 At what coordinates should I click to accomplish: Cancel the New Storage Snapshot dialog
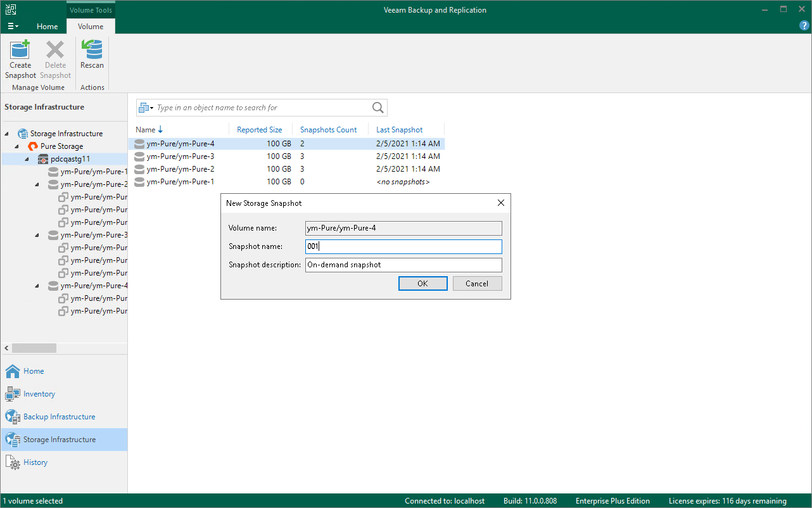click(x=477, y=283)
